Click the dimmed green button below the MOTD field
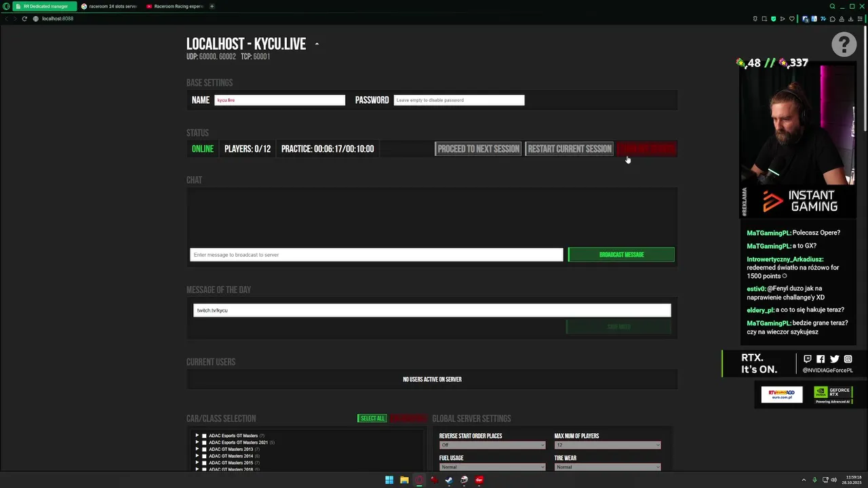Viewport: 868px width, 488px height. coord(618,327)
